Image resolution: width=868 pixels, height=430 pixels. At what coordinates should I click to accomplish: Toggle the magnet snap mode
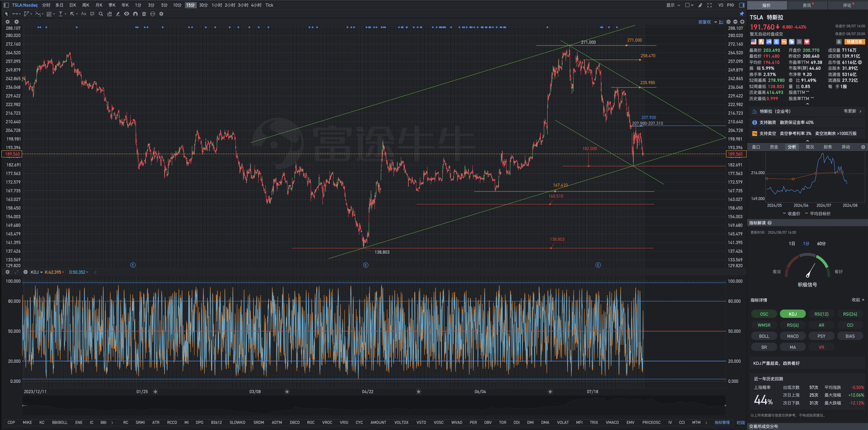coord(135,14)
